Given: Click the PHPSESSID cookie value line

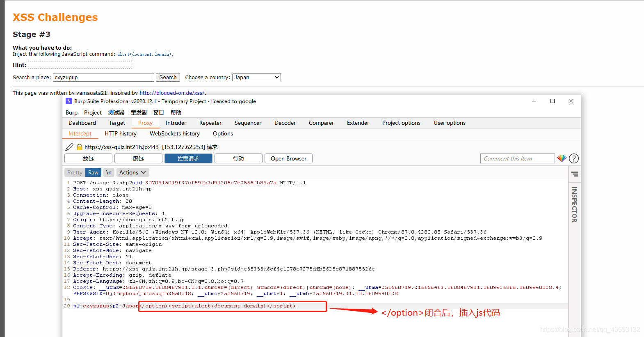Looking at the screenshot, I should [235, 293].
